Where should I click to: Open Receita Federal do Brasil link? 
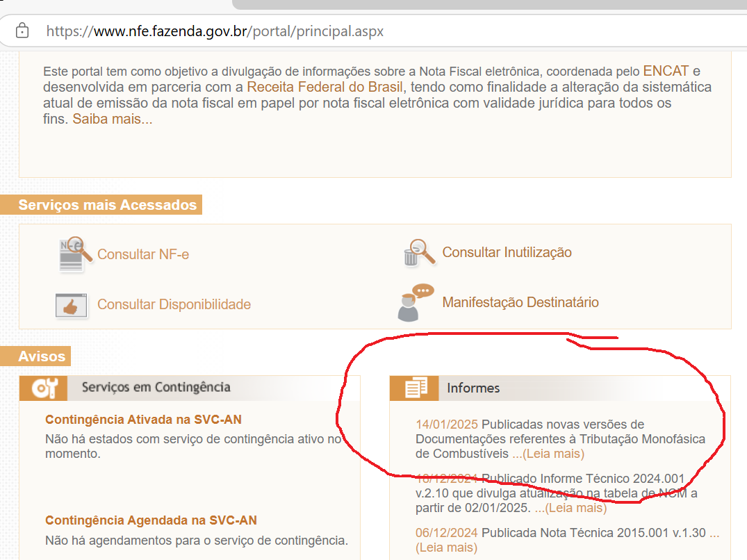coord(325,87)
